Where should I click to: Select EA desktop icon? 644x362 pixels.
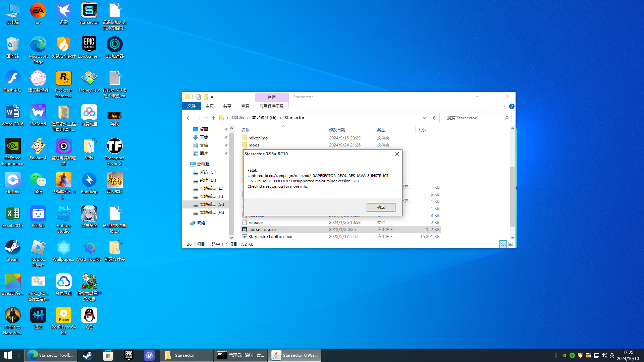click(x=38, y=14)
